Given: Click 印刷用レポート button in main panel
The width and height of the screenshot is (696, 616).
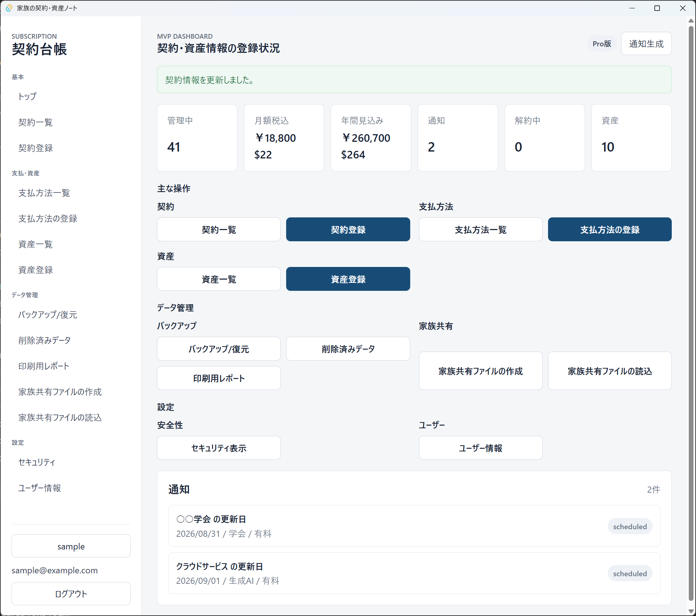Looking at the screenshot, I should click(219, 378).
